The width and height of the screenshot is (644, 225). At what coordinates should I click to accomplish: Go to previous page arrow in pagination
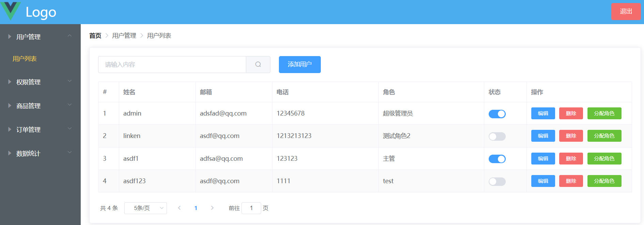[179, 208]
